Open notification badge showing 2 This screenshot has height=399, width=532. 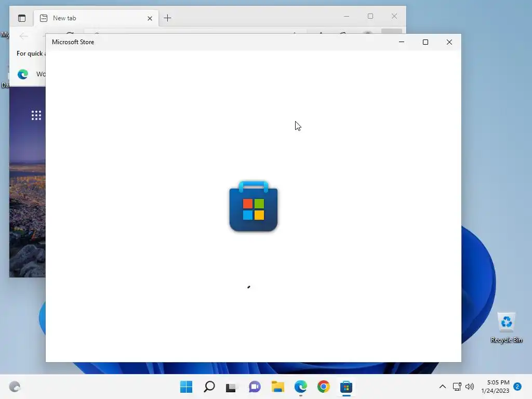pyautogui.click(x=517, y=387)
